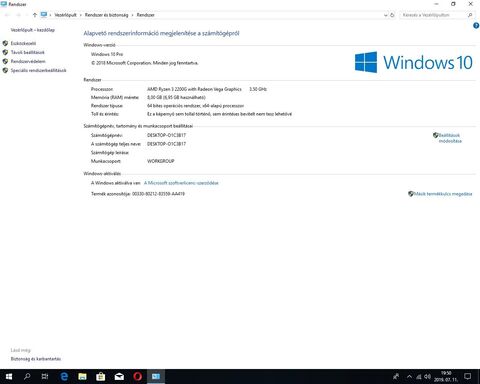Click the search magnifier in search box
The image size is (480, 384).
470,15
